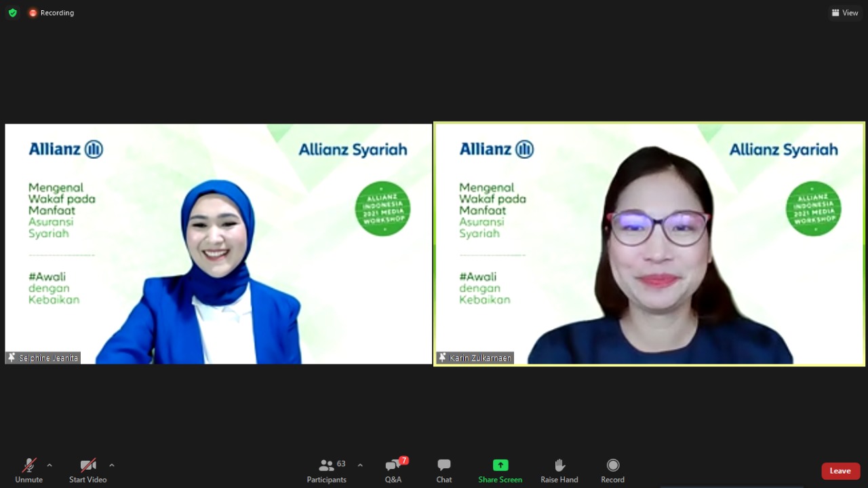868x488 pixels.
Task: Open the Q&A panel
Action: [x=393, y=470]
